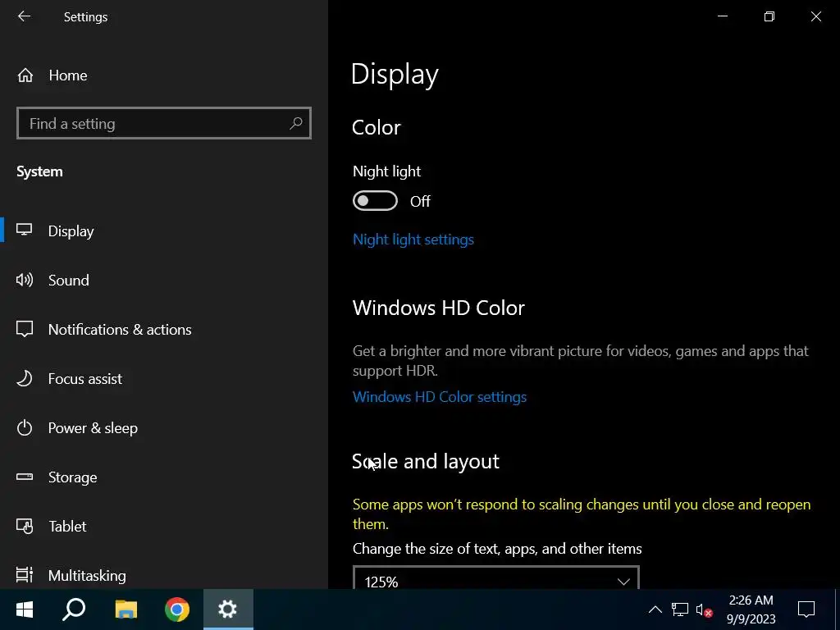The height and width of the screenshot is (630, 840).
Task: Minimize the Settings window
Action: point(723,16)
